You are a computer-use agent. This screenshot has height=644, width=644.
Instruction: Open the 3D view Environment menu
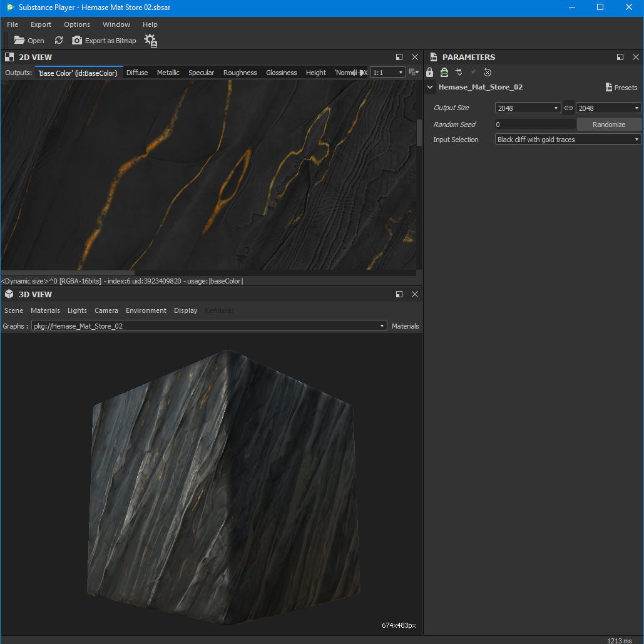pos(146,310)
